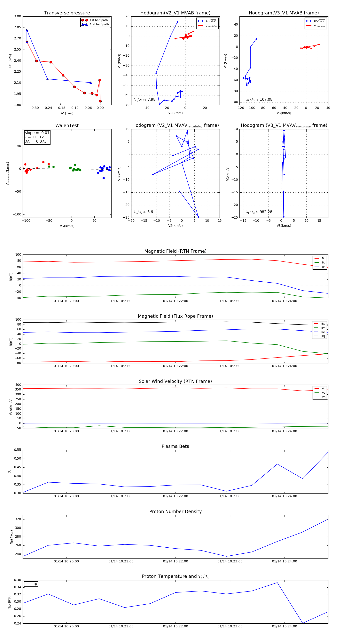Click the "A' (T·m)" x-axis label
This screenshot has height=644, width=351.
(x=67, y=113)
